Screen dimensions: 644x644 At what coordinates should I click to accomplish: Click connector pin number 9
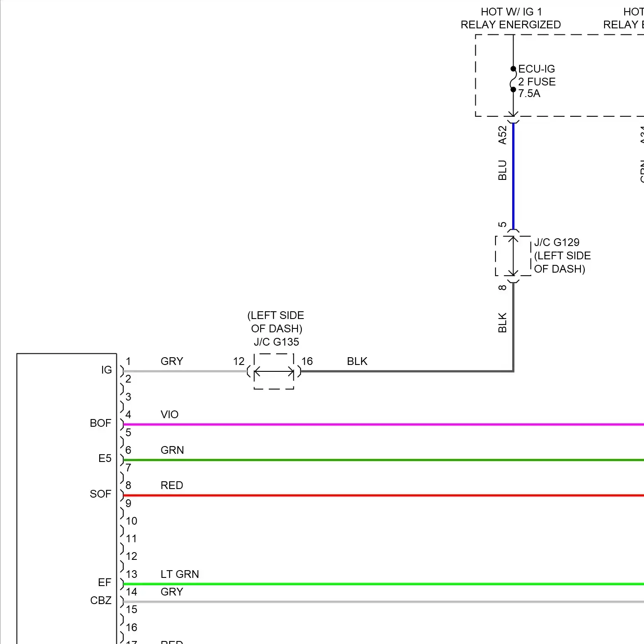pyautogui.click(x=128, y=503)
